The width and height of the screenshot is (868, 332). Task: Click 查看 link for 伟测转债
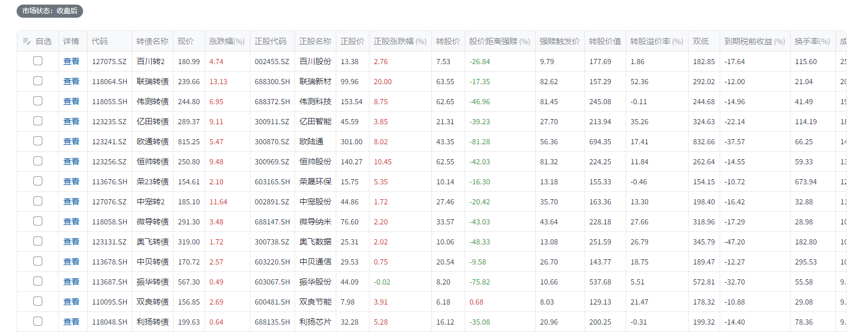coord(71,101)
